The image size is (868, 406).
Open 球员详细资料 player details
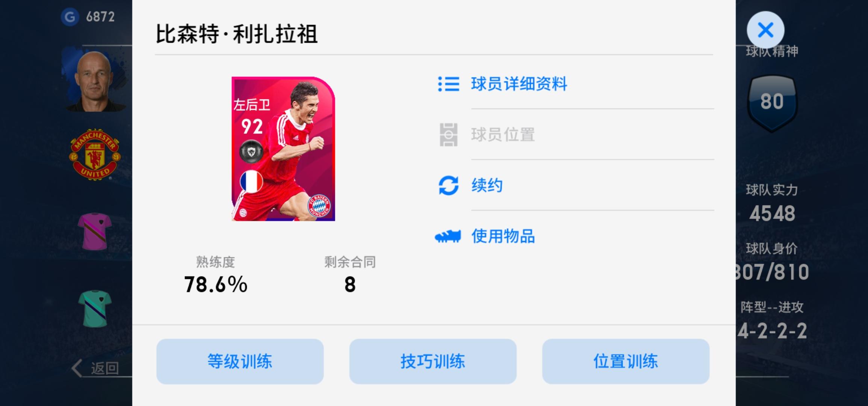pos(519,84)
